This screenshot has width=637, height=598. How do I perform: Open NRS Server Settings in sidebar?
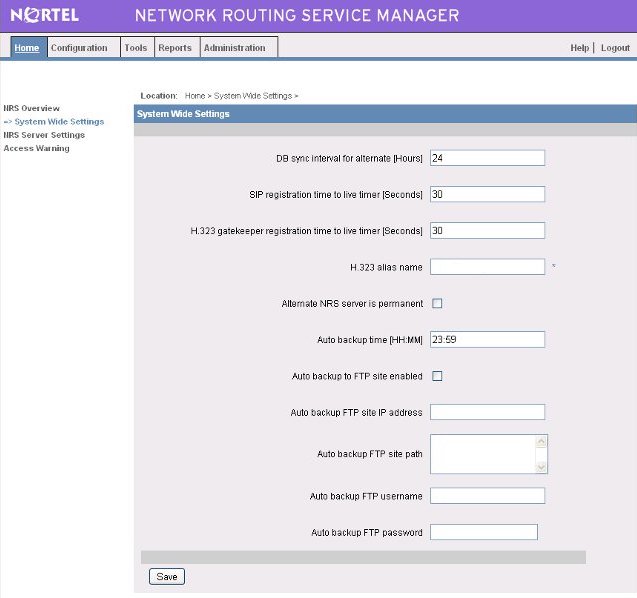click(44, 135)
